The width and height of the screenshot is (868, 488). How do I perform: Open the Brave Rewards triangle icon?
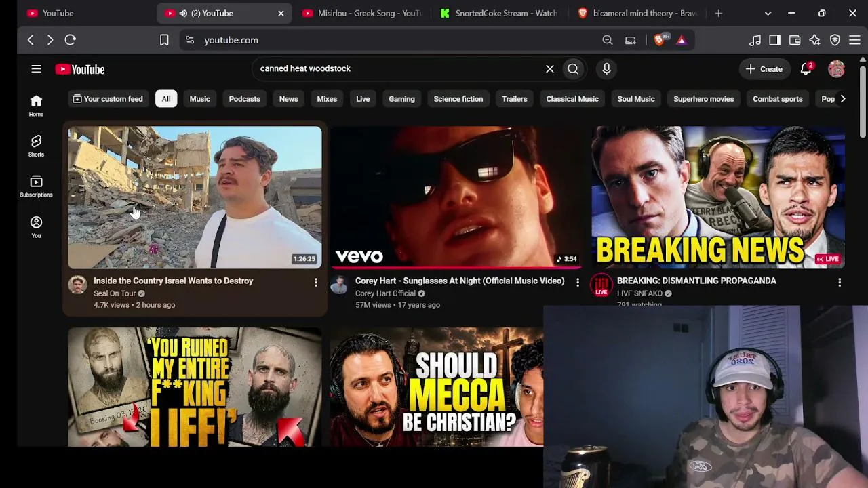click(x=682, y=40)
